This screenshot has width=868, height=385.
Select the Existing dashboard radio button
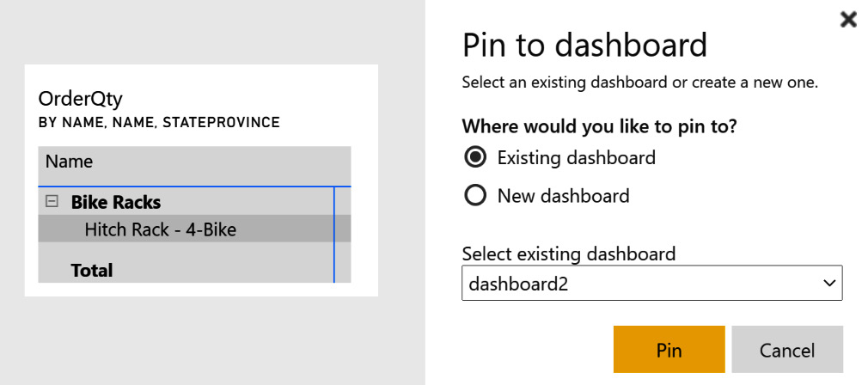tap(474, 157)
